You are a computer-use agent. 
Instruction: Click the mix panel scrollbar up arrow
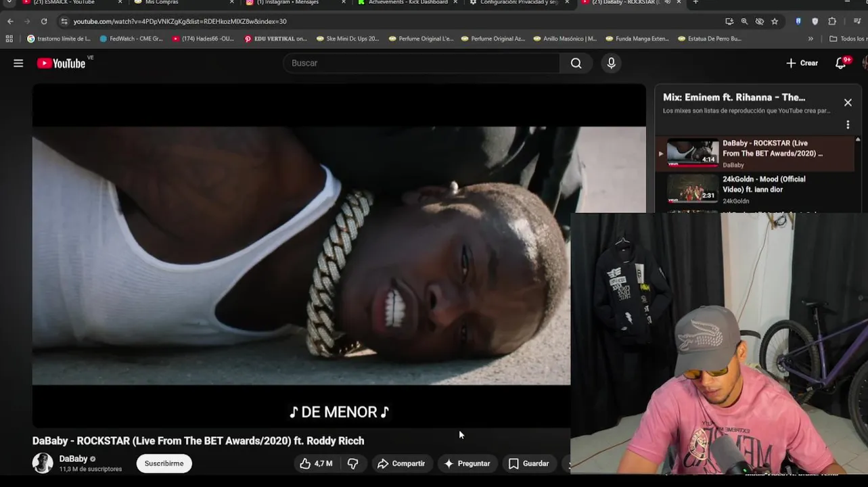point(858,139)
